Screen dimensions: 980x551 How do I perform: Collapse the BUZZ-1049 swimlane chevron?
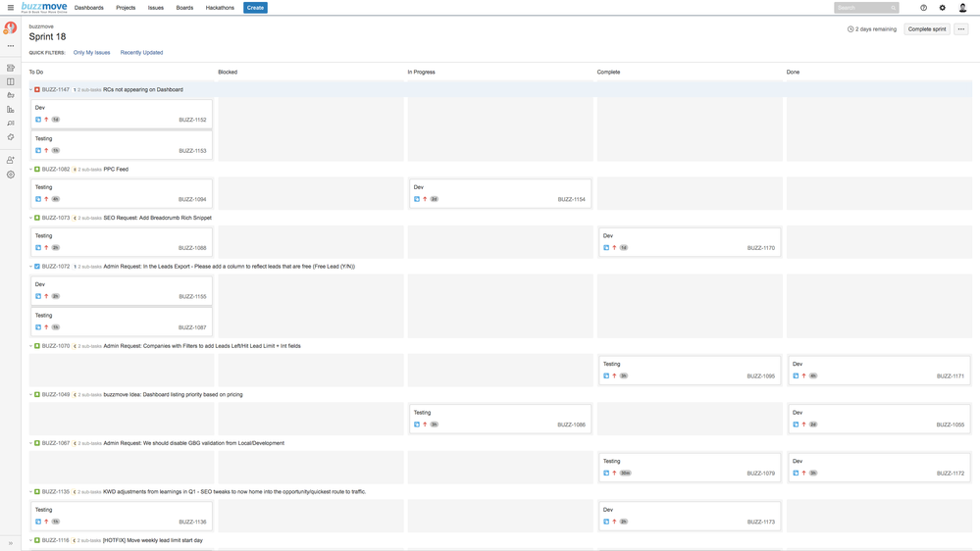tap(31, 395)
